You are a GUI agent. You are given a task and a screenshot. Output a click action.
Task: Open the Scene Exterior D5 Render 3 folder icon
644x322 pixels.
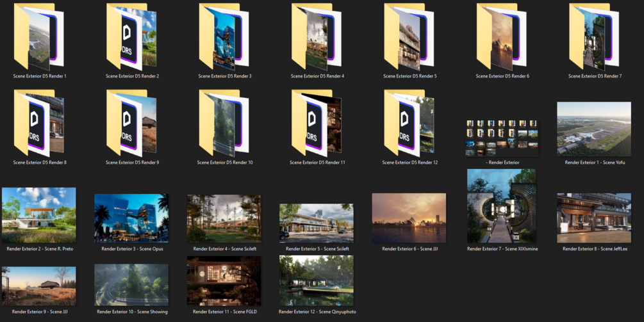tap(224, 37)
